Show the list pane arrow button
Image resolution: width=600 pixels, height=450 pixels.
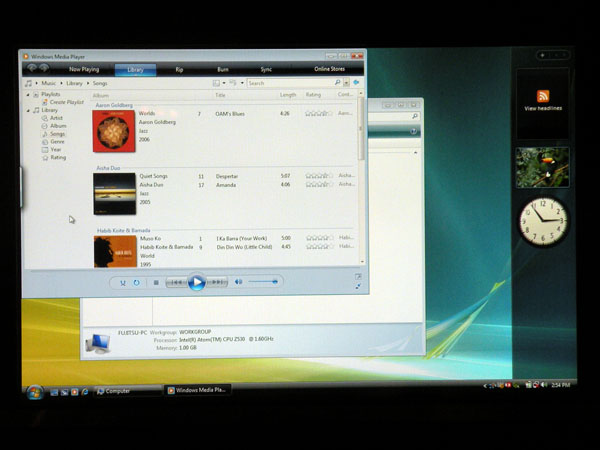(356, 82)
